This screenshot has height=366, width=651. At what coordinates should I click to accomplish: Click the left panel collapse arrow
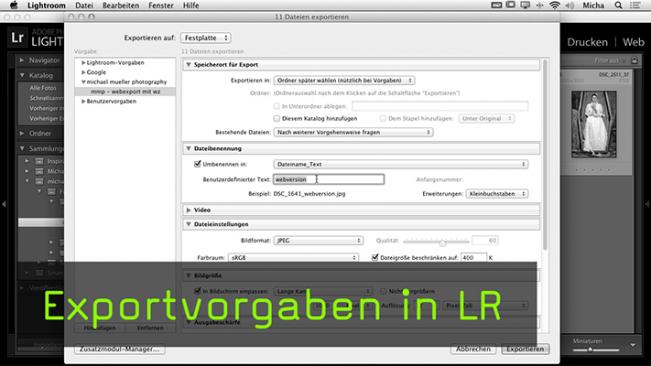(4, 204)
